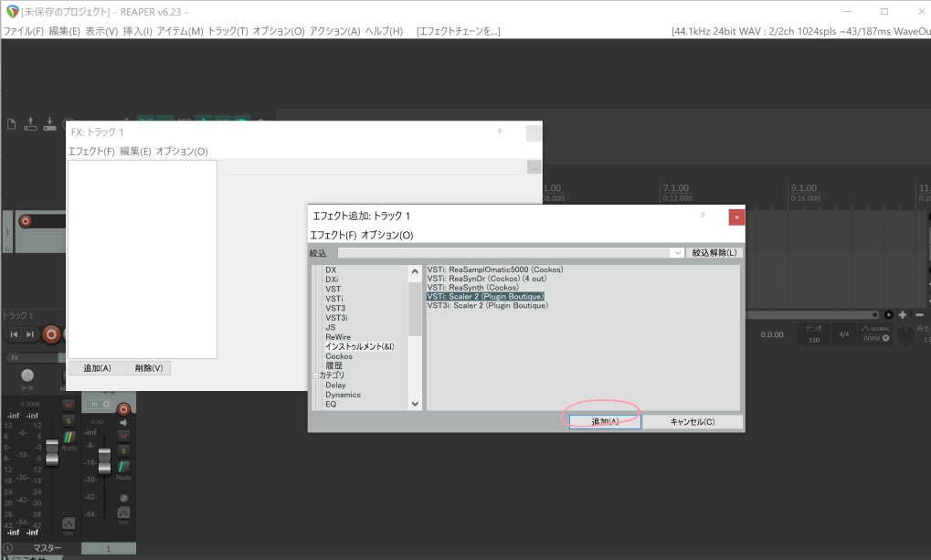Click track 1 volume fader in mixer
931x560 pixels.
[x=104, y=461]
